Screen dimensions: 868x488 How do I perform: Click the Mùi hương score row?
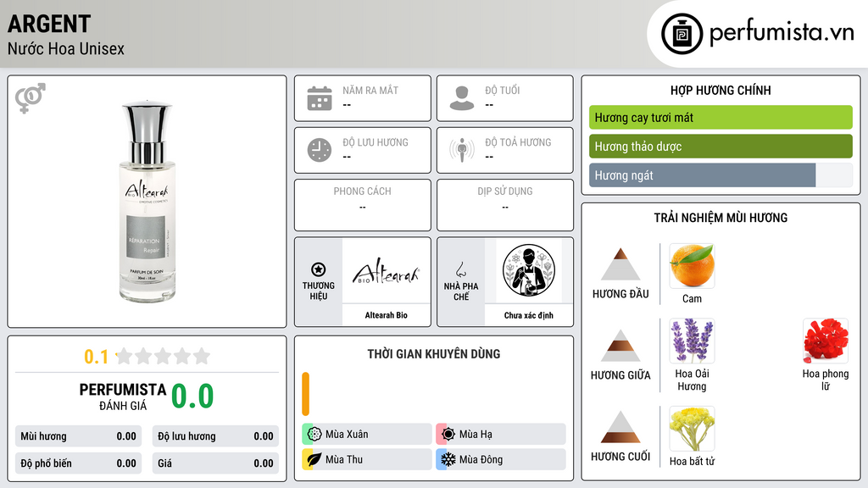78,436
